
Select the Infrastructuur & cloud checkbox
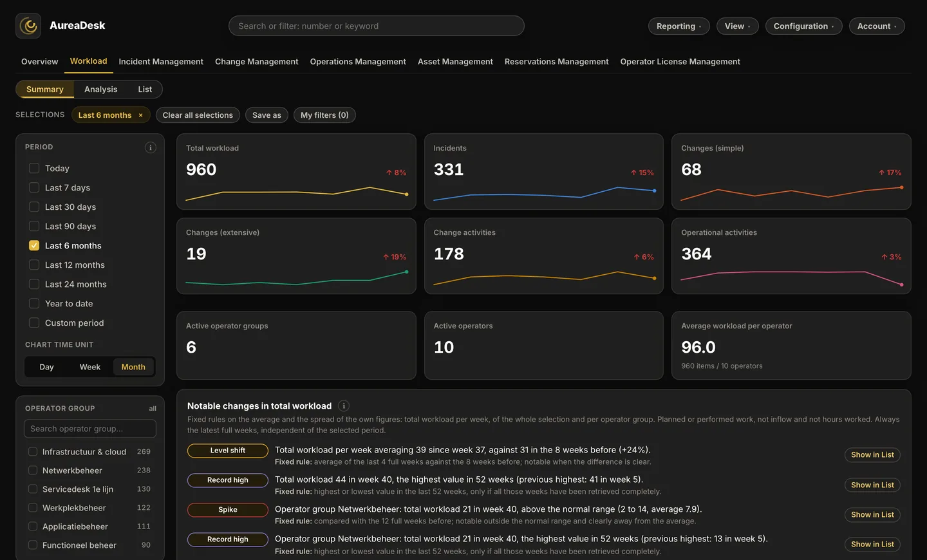coord(33,452)
